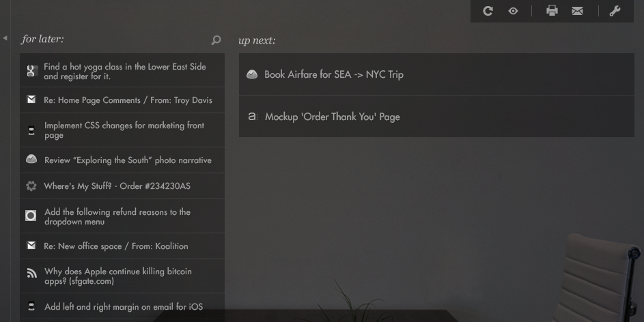The image size is (644, 322).
Task: Click the envelope email icon in toolbar
Action: pyautogui.click(x=578, y=11)
